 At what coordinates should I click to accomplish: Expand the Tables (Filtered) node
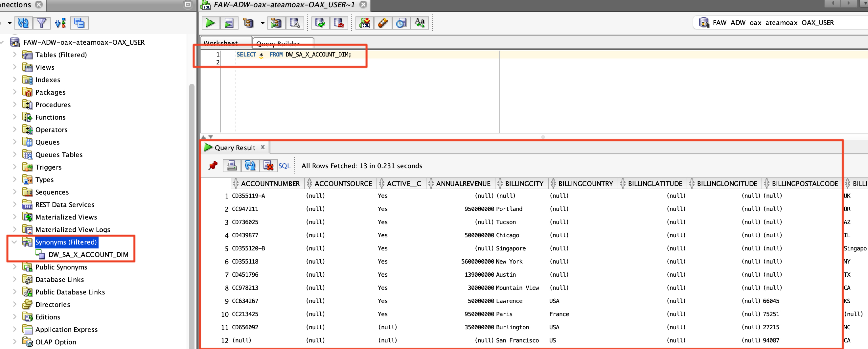click(x=14, y=54)
